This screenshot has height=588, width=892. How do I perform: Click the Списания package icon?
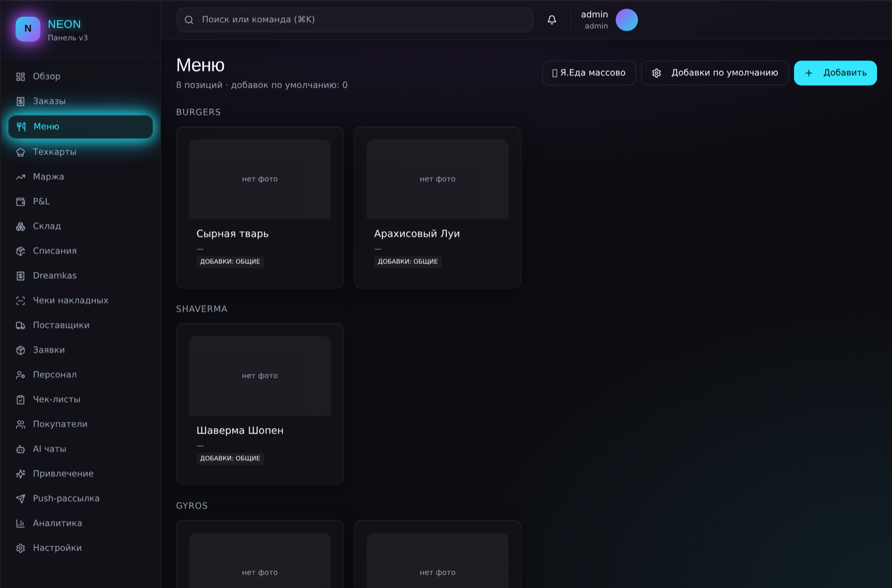coord(21,251)
